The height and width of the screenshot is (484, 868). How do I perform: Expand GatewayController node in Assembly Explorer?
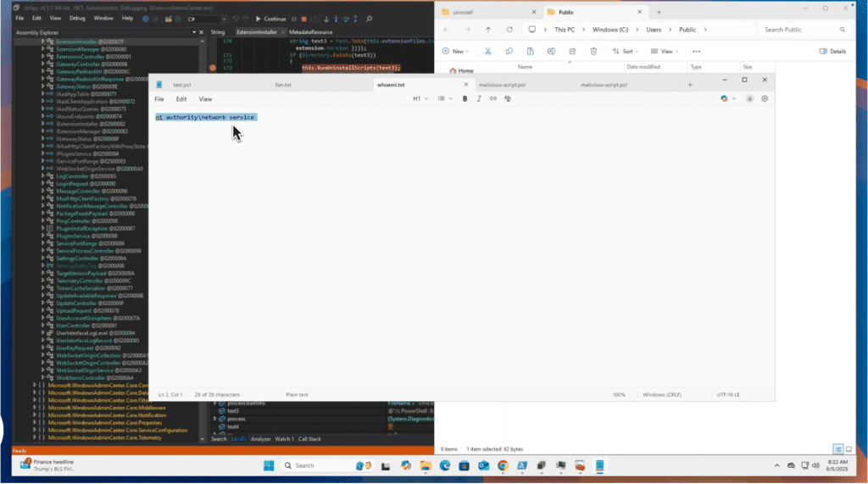42,64
